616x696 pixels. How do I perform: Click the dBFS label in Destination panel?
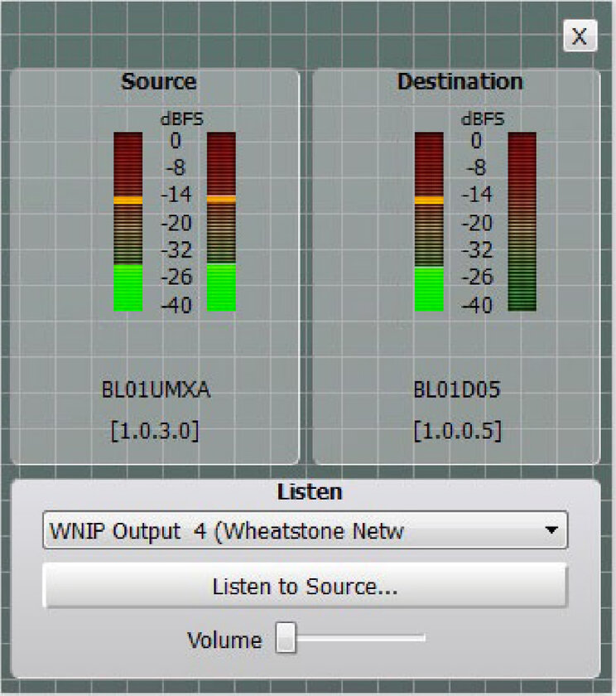point(483,119)
